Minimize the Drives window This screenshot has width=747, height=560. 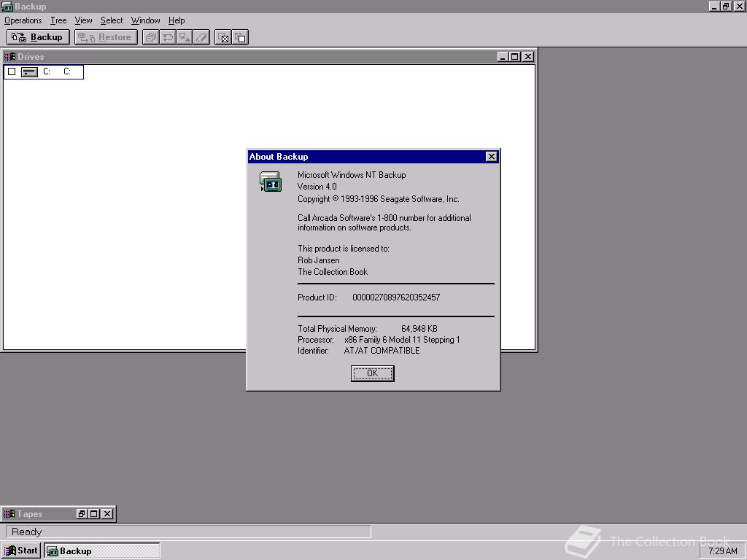click(x=503, y=57)
